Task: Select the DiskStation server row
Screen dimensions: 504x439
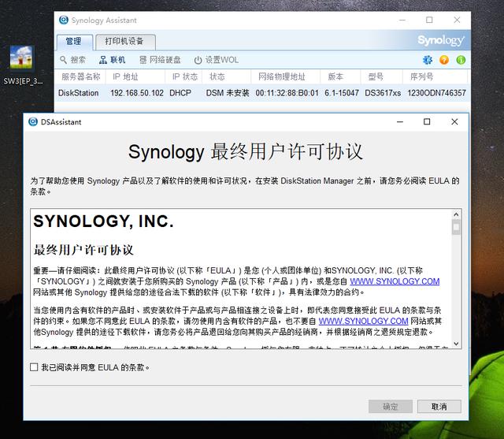Action: (x=262, y=93)
